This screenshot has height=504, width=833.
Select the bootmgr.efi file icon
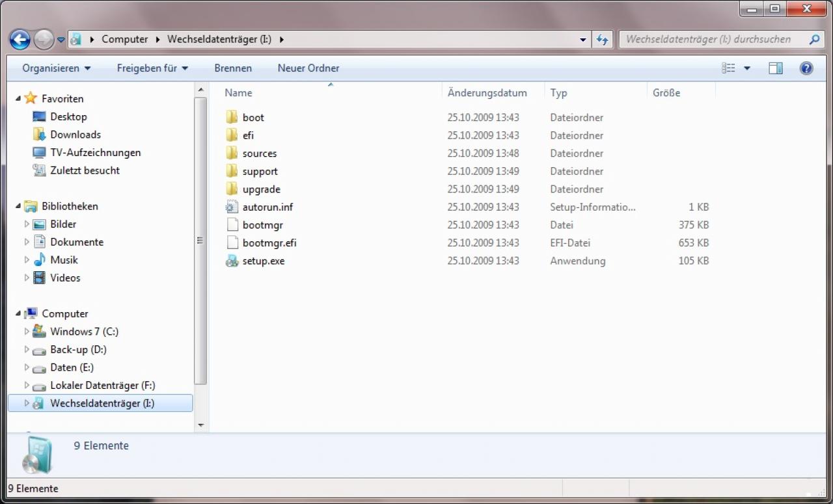tap(232, 243)
